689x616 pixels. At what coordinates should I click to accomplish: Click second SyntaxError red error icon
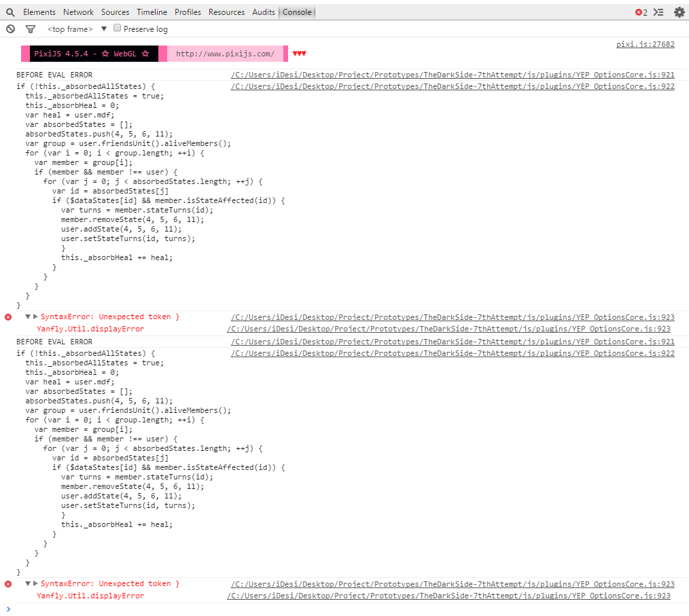[8, 584]
